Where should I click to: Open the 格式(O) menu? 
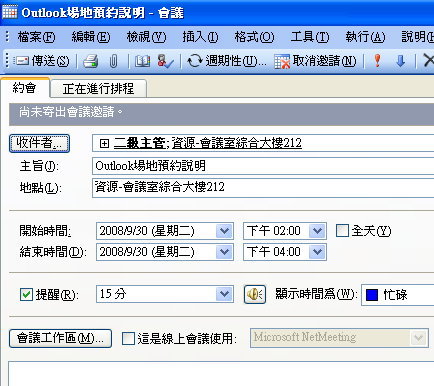(254, 37)
